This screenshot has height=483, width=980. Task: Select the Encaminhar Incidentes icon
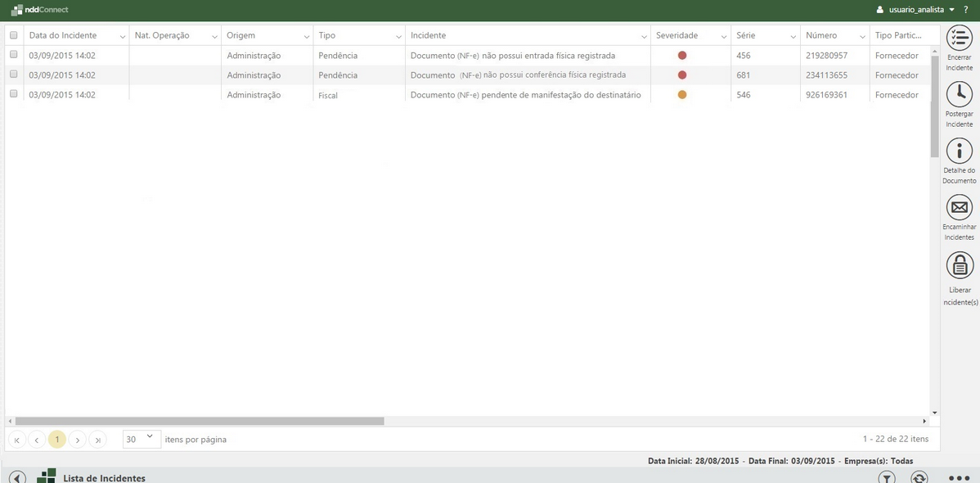click(959, 208)
